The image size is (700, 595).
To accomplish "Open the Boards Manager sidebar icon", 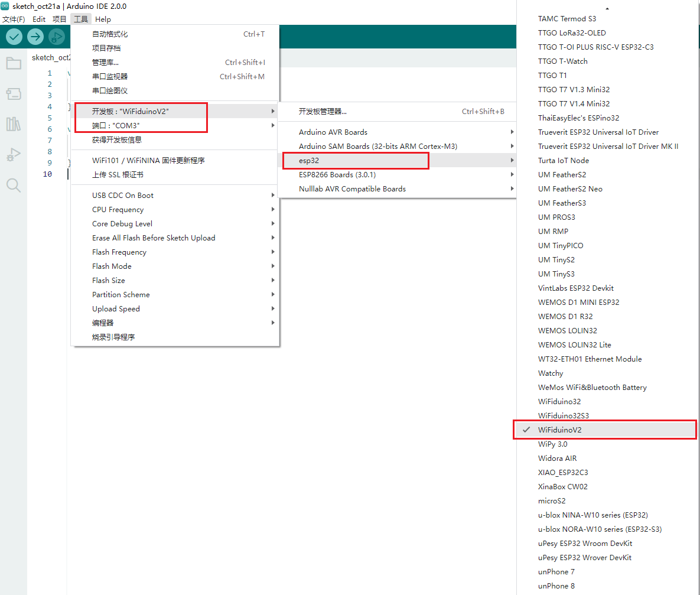I will [14, 94].
